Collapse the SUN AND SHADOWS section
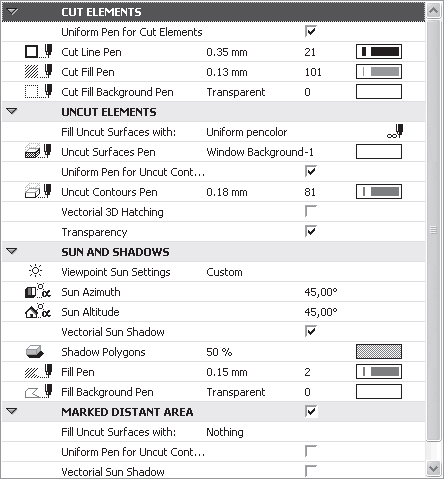 tap(12, 251)
